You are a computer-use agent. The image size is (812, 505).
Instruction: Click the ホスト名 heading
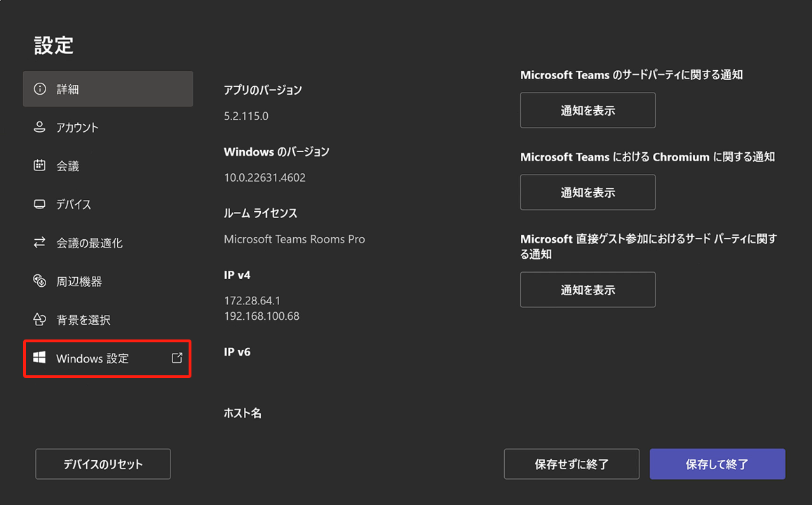click(x=243, y=413)
